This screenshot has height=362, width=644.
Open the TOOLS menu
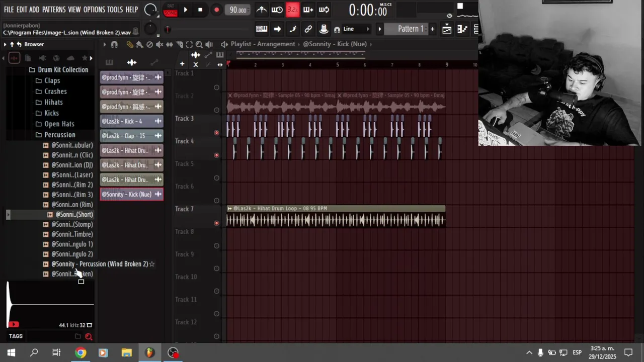click(115, 10)
